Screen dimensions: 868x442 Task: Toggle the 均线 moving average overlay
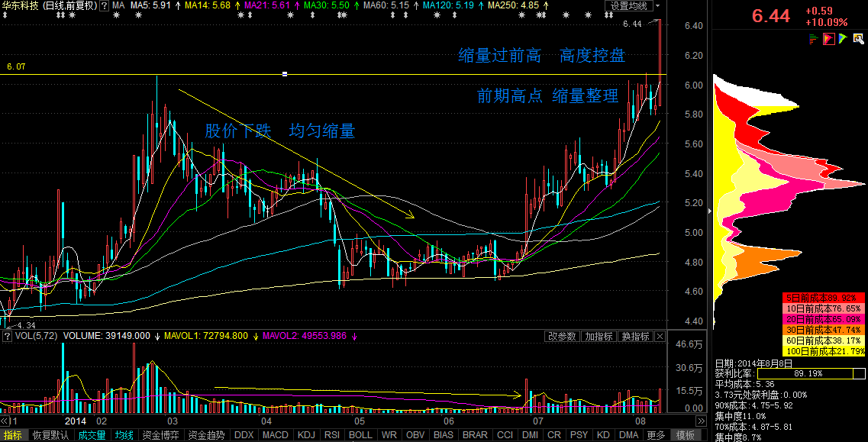click(124, 435)
